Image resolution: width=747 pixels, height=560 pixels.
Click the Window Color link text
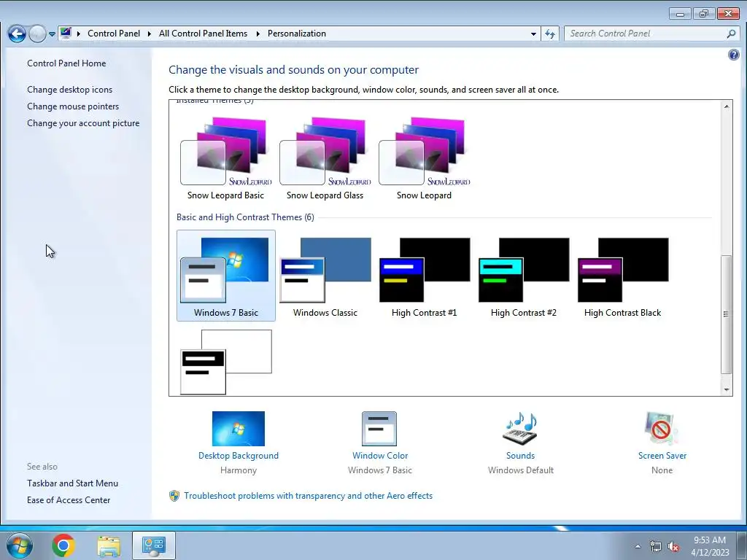380,456
